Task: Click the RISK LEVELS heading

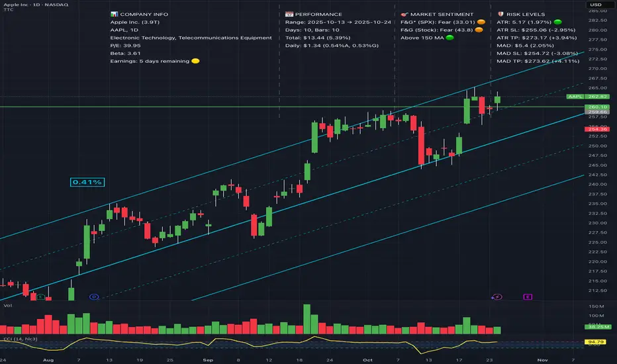Action: 526,14
